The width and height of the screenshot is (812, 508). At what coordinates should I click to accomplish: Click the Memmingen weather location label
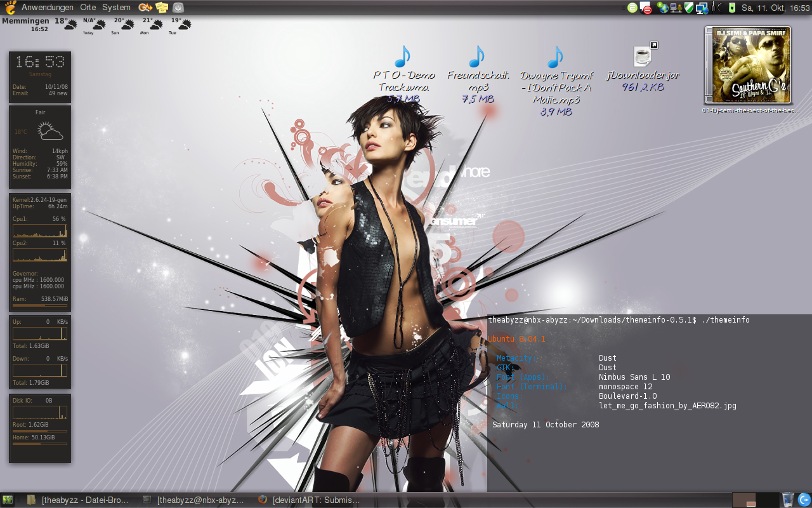[25, 21]
